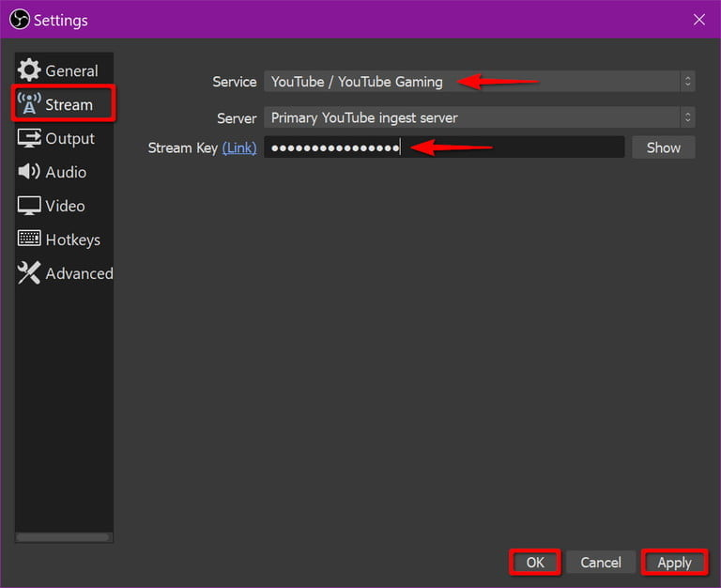Click the General gear icon

(x=29, y=70)
